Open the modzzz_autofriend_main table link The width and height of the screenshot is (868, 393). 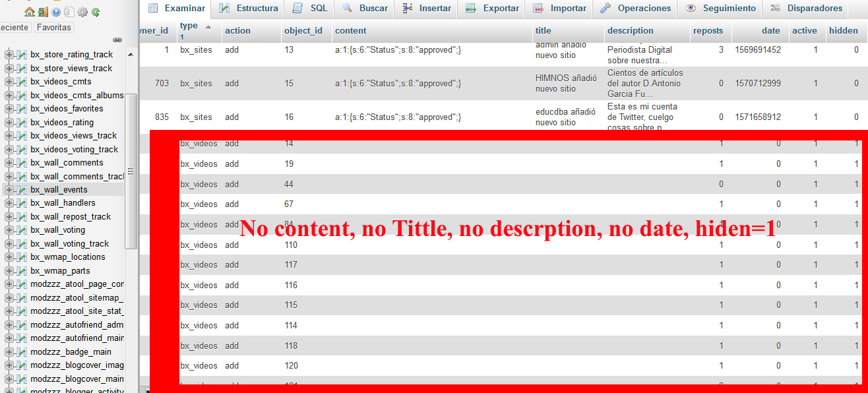(x=77, y=338)
